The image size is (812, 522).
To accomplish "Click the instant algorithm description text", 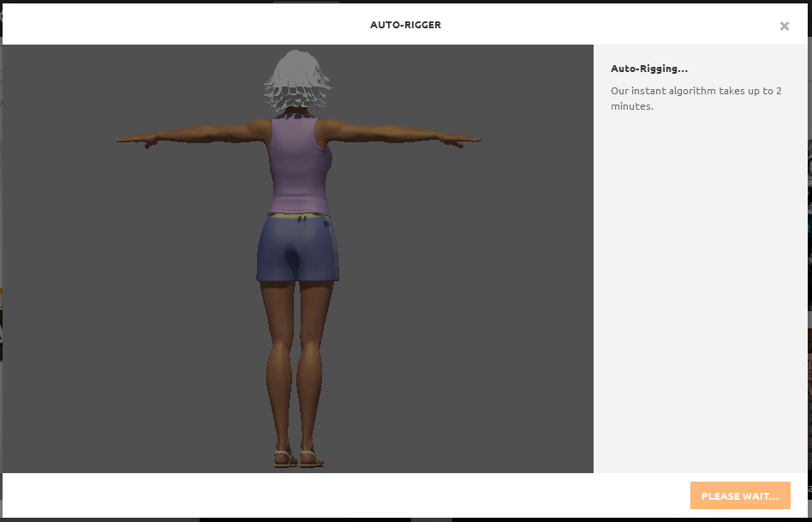I will [696, 99].
